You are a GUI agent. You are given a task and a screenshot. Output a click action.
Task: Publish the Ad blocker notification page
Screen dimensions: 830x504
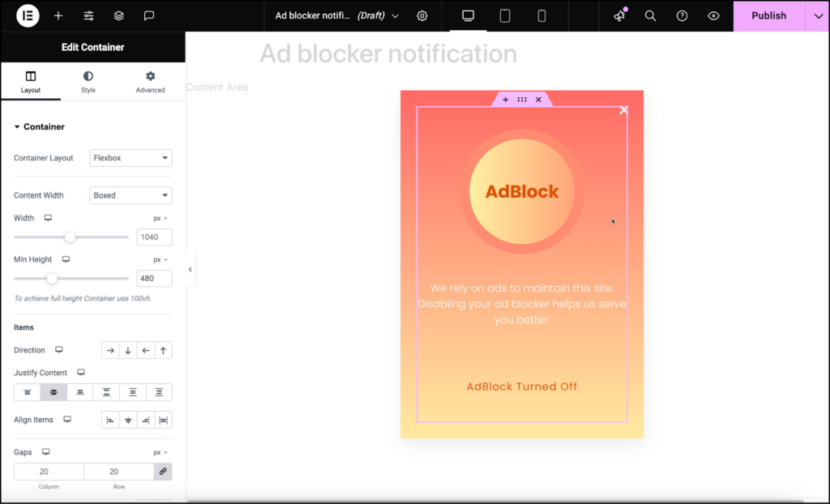point(767,15)
